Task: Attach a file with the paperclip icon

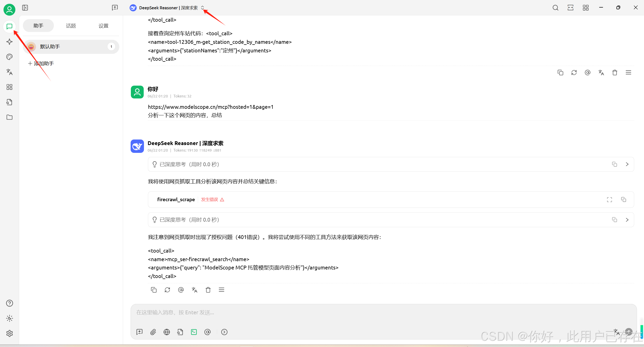Action: (x=153, y=332)
